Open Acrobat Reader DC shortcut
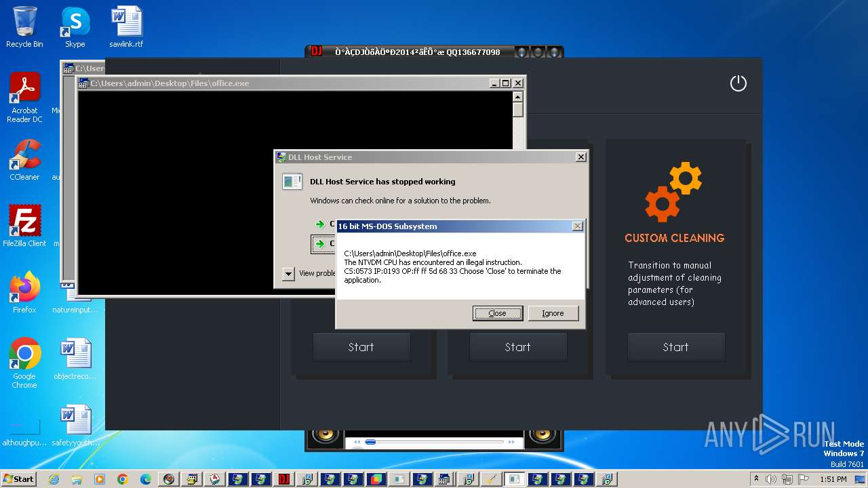The height and width of the screenshot is (488, 868). click(x=24, y=98)
